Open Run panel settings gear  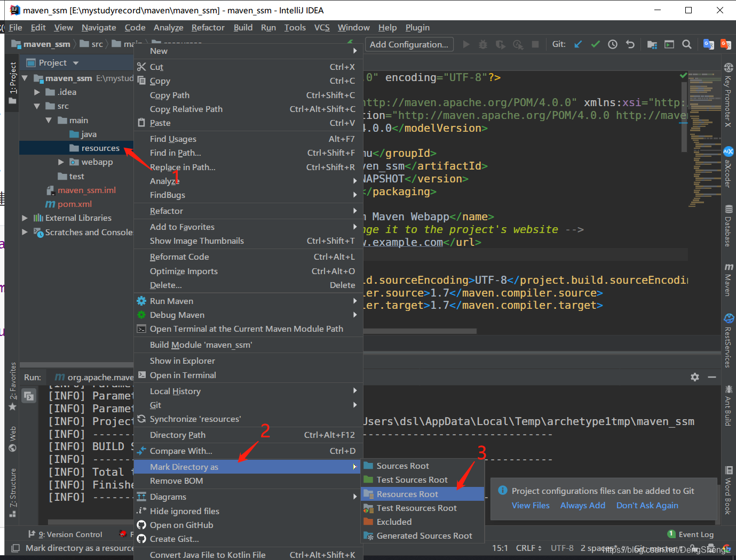694,377
